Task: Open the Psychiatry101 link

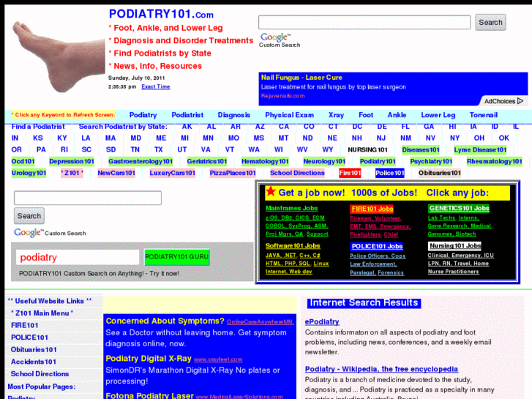Action: pyautogui.click(x=431, y=161)
